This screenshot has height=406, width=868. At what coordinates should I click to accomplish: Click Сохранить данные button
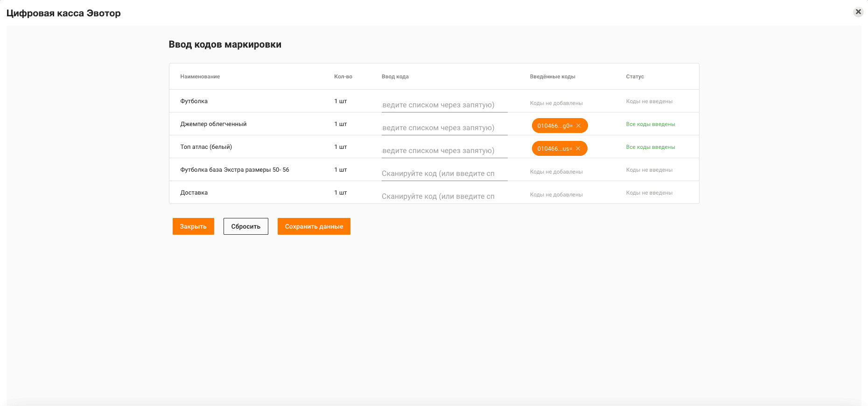314,226
